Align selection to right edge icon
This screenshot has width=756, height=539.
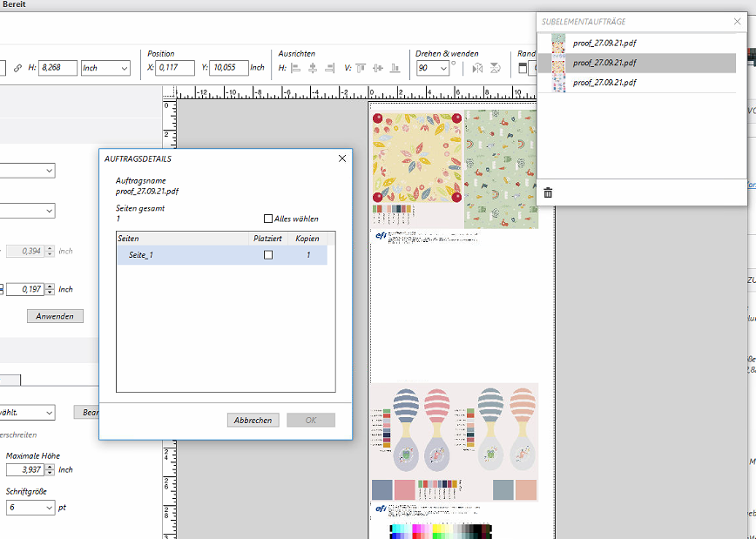tap(329, 68)
